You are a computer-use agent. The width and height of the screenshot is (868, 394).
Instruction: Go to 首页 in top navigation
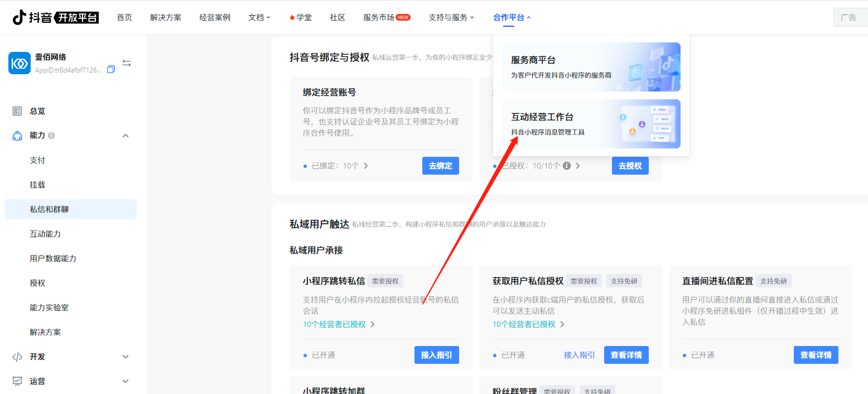[x=124, y=17]
